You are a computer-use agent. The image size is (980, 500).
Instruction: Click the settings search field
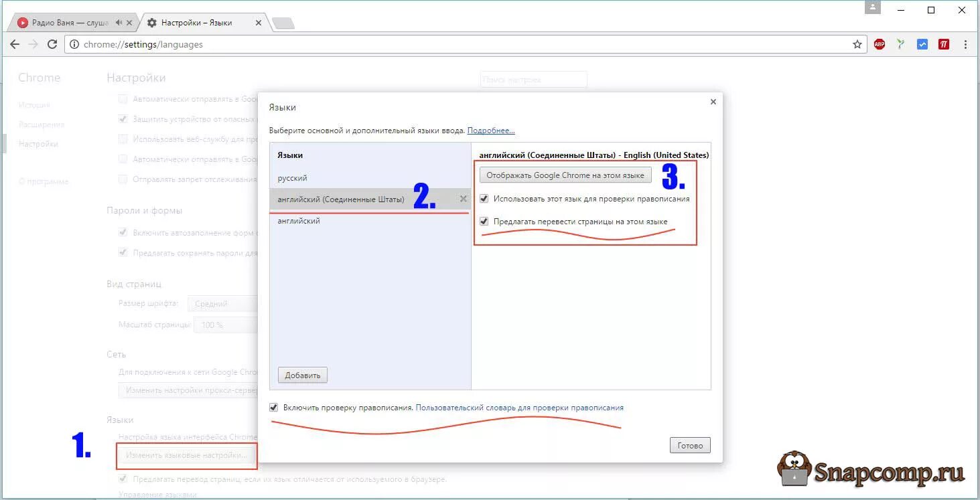point(534,80)
